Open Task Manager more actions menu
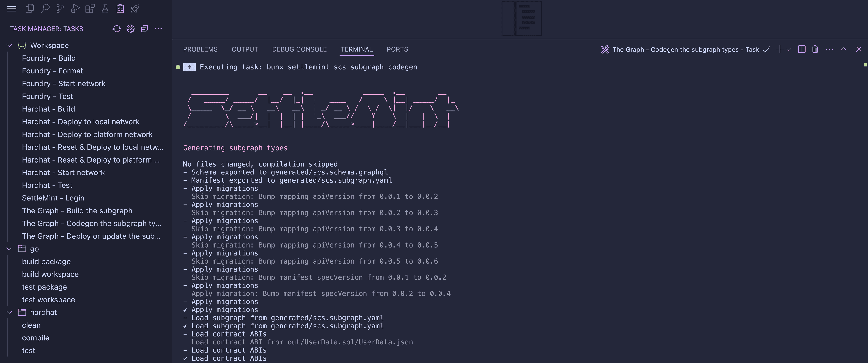This screenshot has width=868, height=363. point(158,29)
